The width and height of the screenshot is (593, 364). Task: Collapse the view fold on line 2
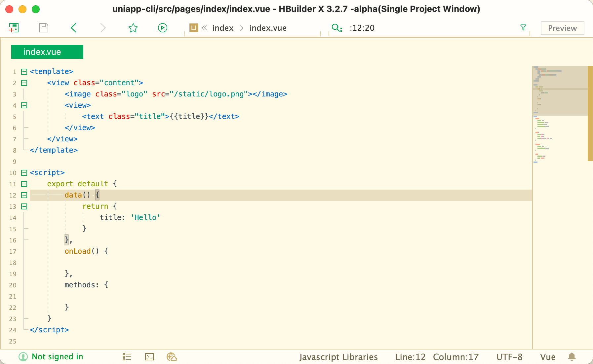point(24,83)
